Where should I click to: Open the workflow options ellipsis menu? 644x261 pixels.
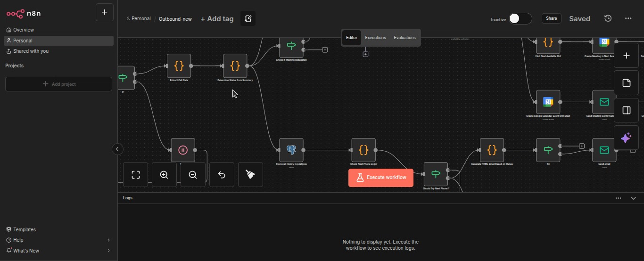(x=628, y=18)
